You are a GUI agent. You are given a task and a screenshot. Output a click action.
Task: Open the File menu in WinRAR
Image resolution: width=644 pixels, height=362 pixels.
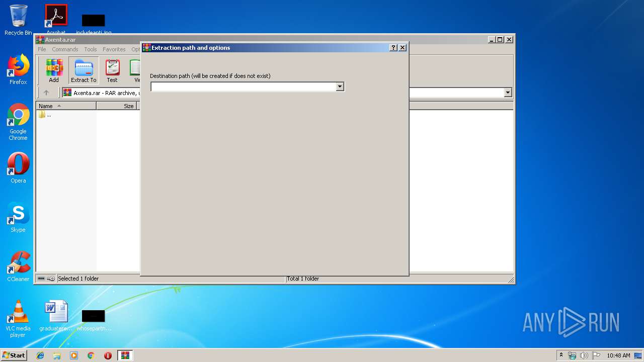click(x=42, y=49)
